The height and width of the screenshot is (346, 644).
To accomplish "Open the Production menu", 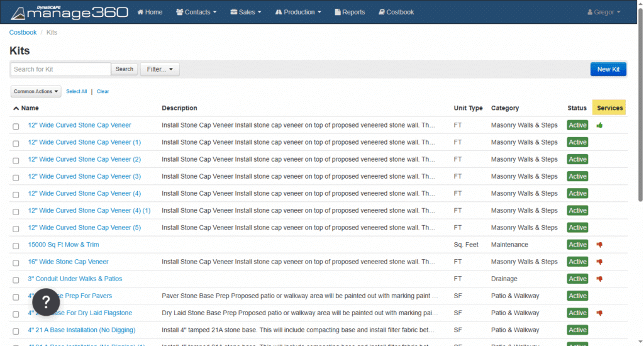I will point(297,12).
